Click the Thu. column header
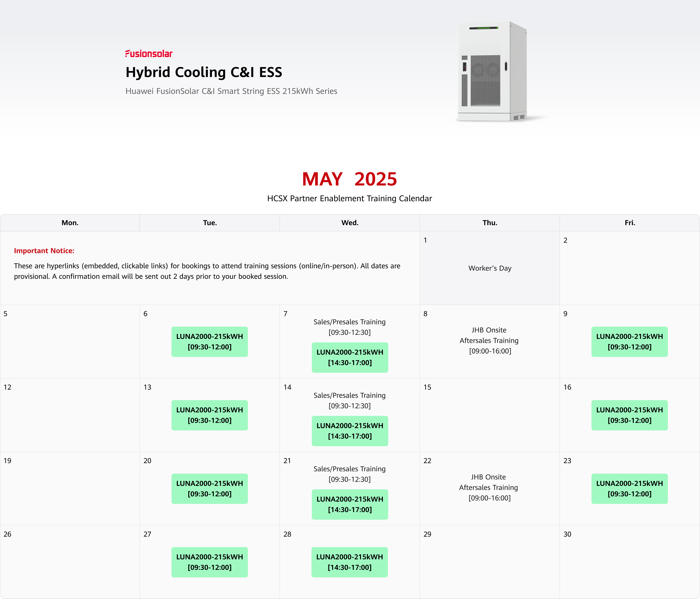This screenshot has width=700, height=599. coord(490,223)
